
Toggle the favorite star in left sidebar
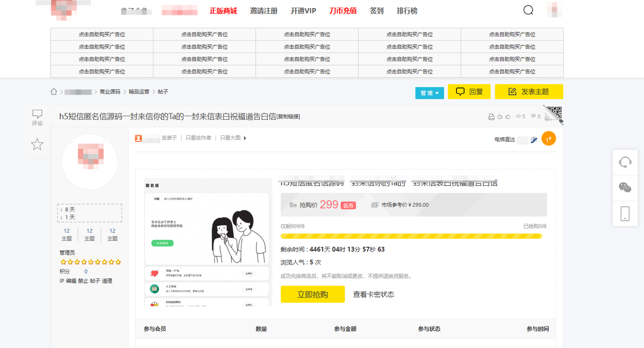(37, 144)
